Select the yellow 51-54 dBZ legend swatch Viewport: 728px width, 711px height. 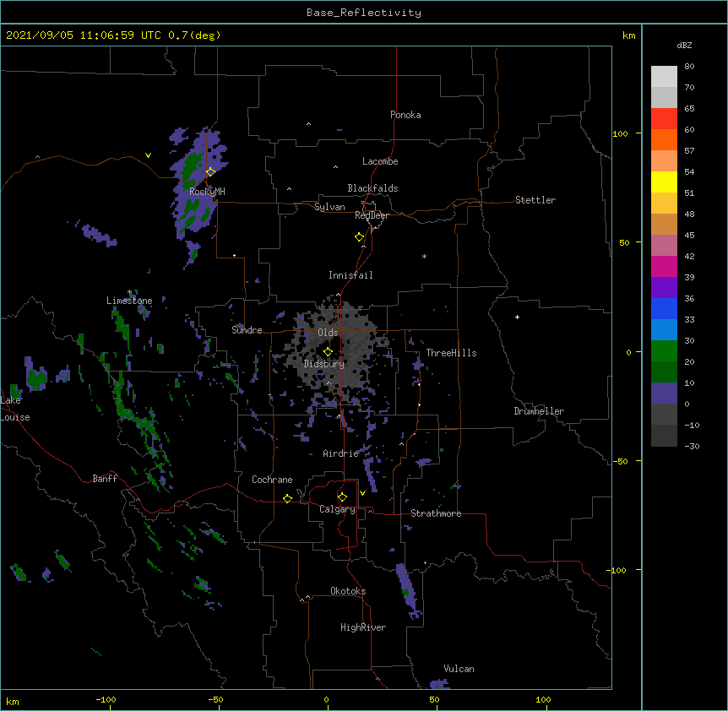tap(664, 182)
